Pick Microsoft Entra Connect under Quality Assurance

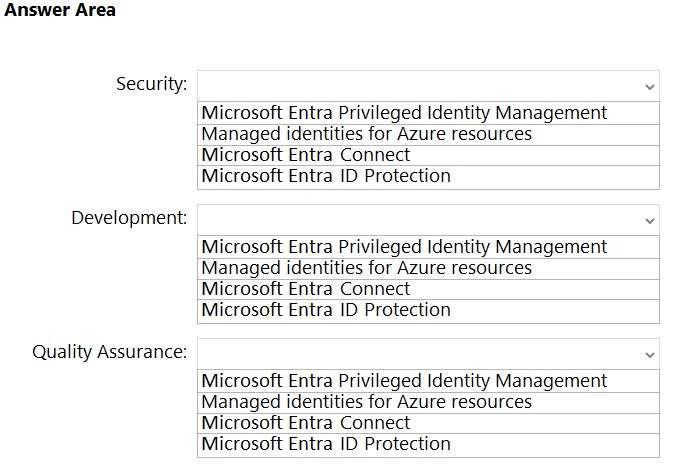click(306, 423)
